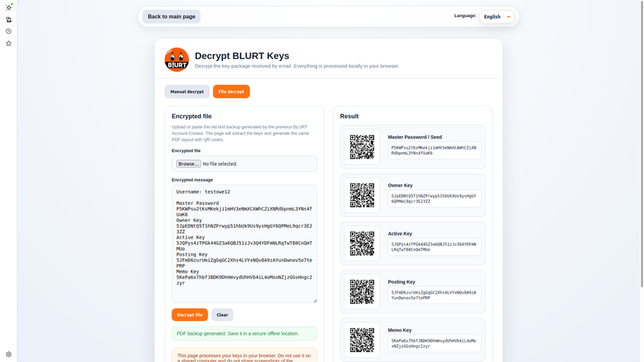Click the 'Posting Key' result label
This screenshot has width=644, height=362.
[x=401, y=282]
